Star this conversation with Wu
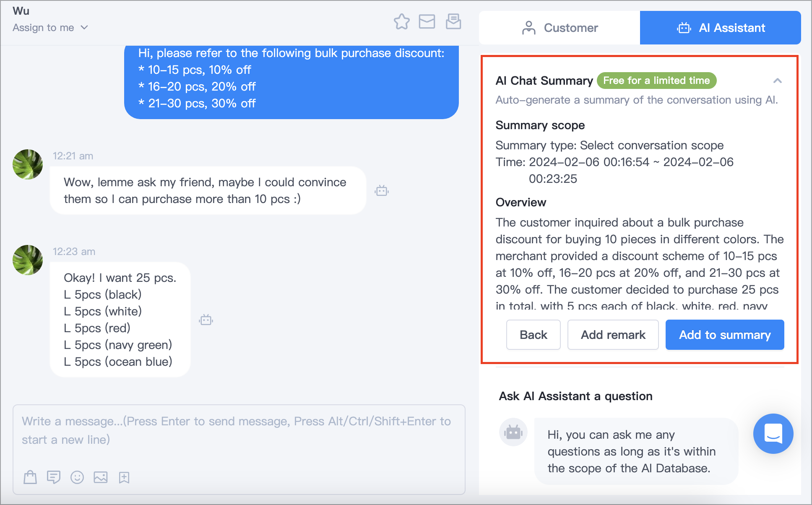This screenshot has height=505, width=812. [401, 21]
